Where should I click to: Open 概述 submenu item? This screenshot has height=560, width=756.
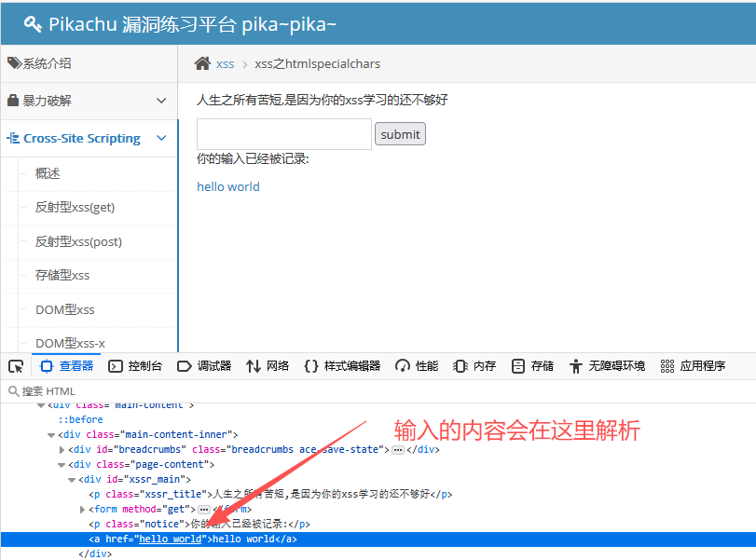click(x=48, y=173)
